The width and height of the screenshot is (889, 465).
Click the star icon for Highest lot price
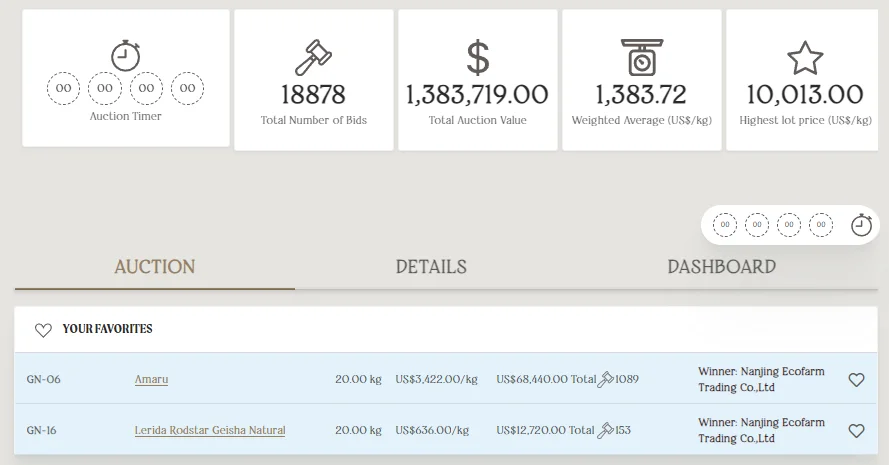(805, 58)
